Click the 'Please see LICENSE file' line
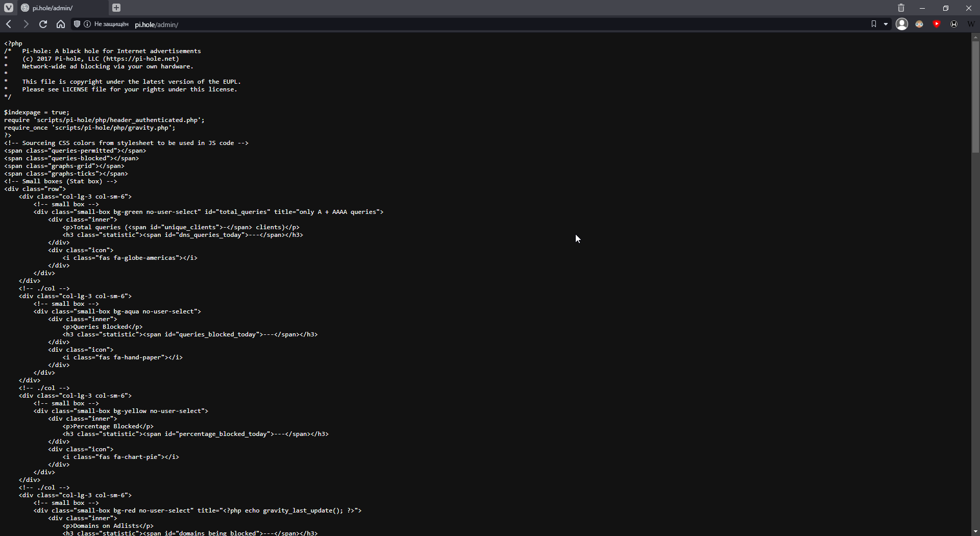The image size is (980, 536). 130,89
